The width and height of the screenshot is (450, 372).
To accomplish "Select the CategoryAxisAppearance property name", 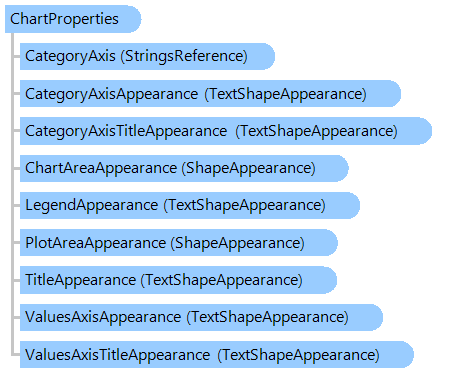I will [x=111, y=94].
